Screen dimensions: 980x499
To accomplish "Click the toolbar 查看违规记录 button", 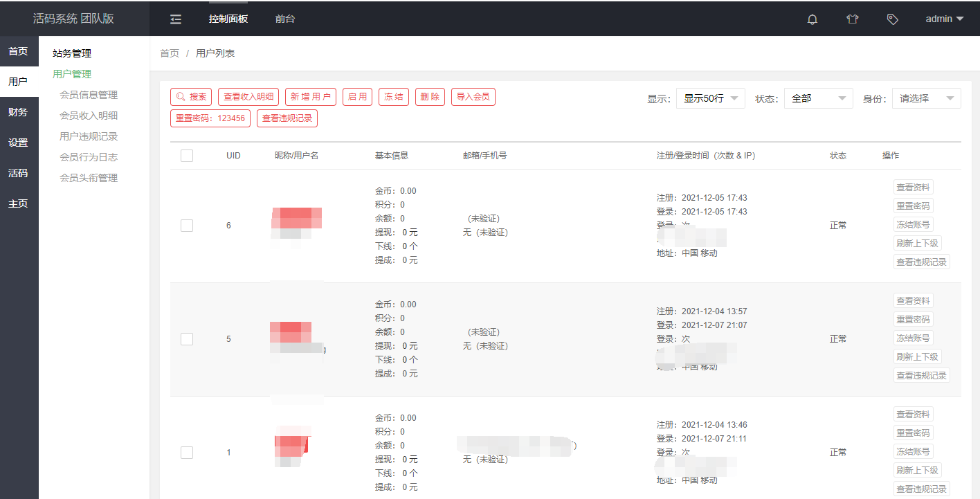I will pyautogui.click(x=287, y=118).
